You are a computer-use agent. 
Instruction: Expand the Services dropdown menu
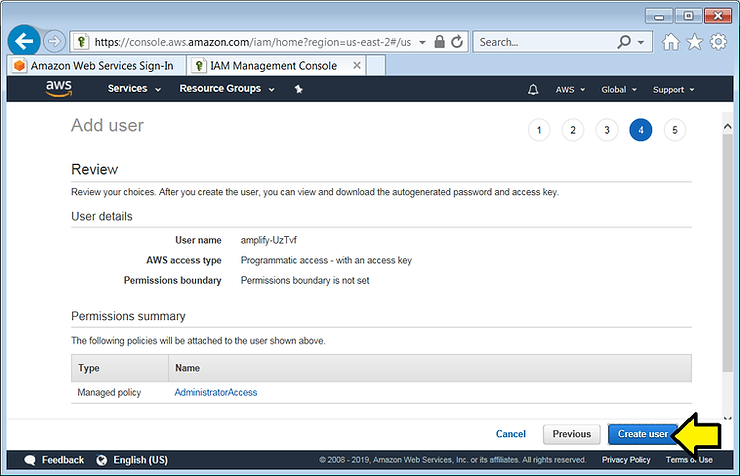click(134, 89)
